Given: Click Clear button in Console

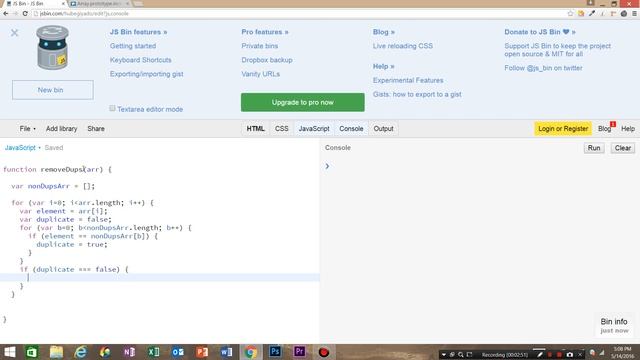Looking at the screenshot, I should coord(623,148).
